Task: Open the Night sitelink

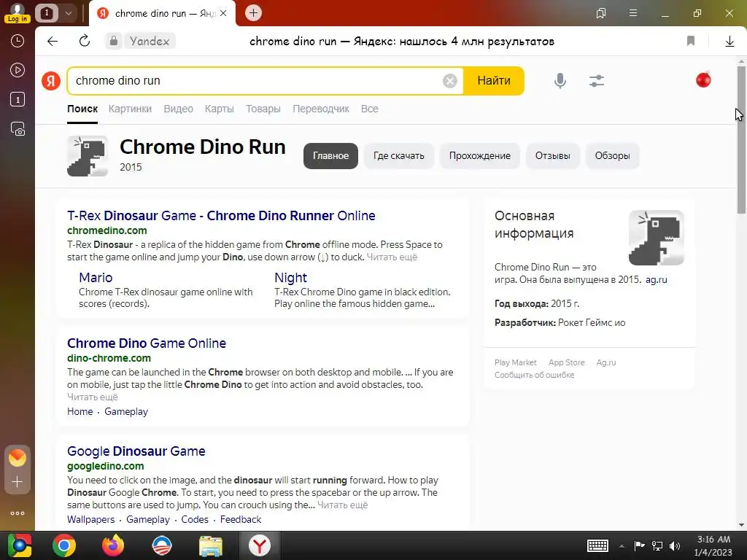Action: tap(290, 278)
